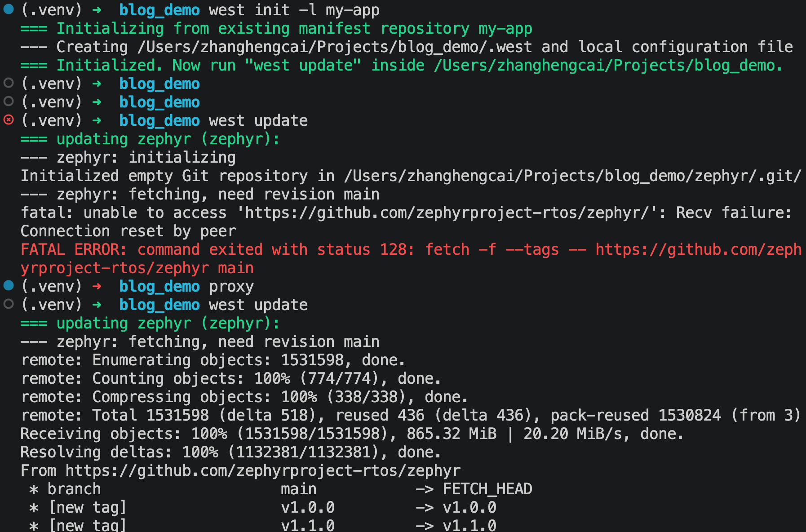Open the blog_demo/zephyr/.git/ path link
The width and height of the screenshot is (806, 532).
pos(573,176)
